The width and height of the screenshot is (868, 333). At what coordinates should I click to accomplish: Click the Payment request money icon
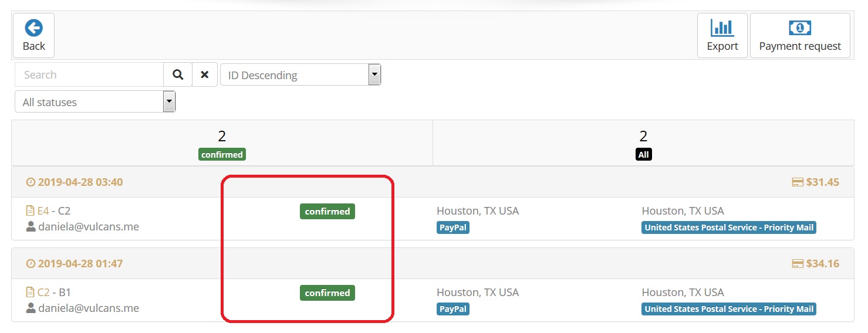[x=800, y=28]
